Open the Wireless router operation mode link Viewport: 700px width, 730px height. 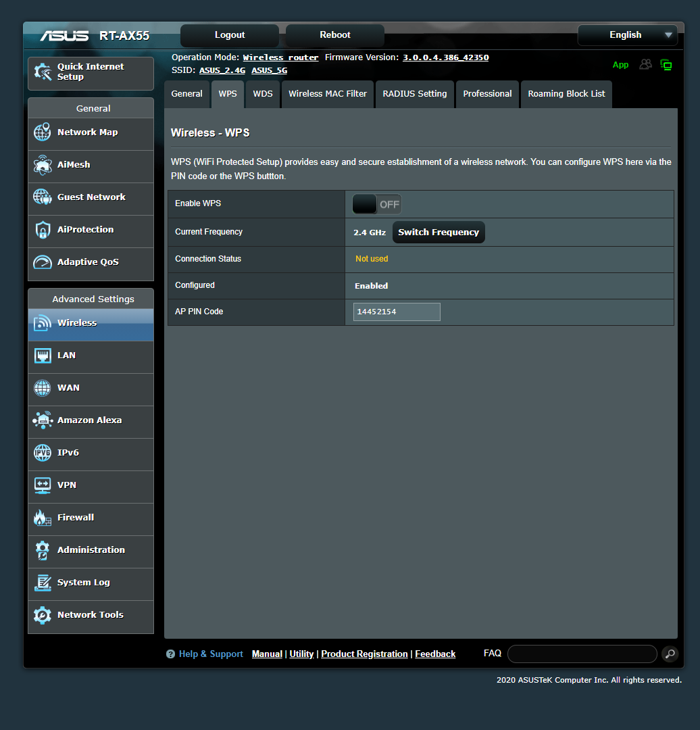click(x=280, y=57)
